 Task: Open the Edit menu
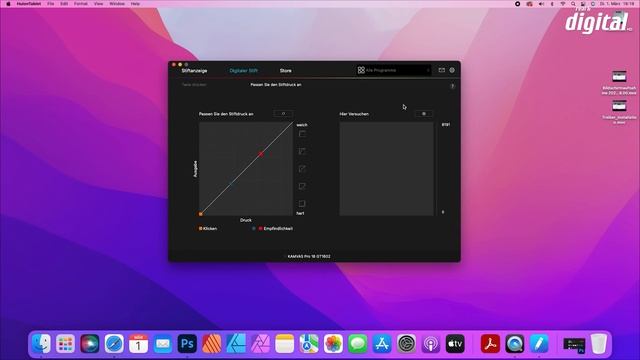pos(64,4)
